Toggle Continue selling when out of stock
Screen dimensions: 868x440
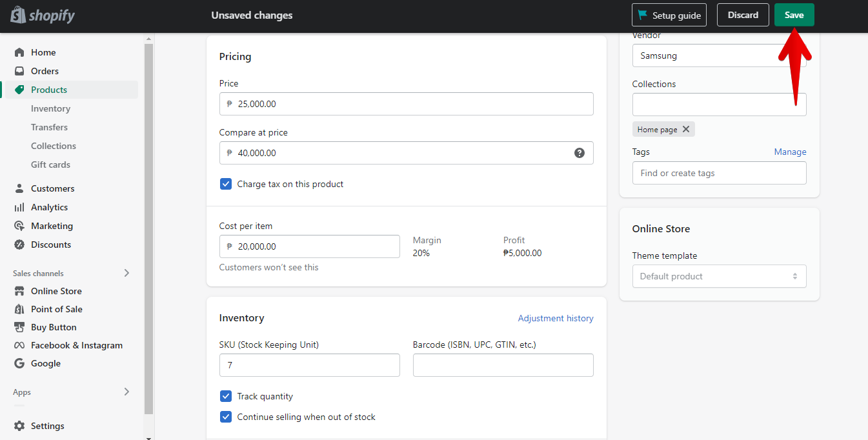point(226,417)
